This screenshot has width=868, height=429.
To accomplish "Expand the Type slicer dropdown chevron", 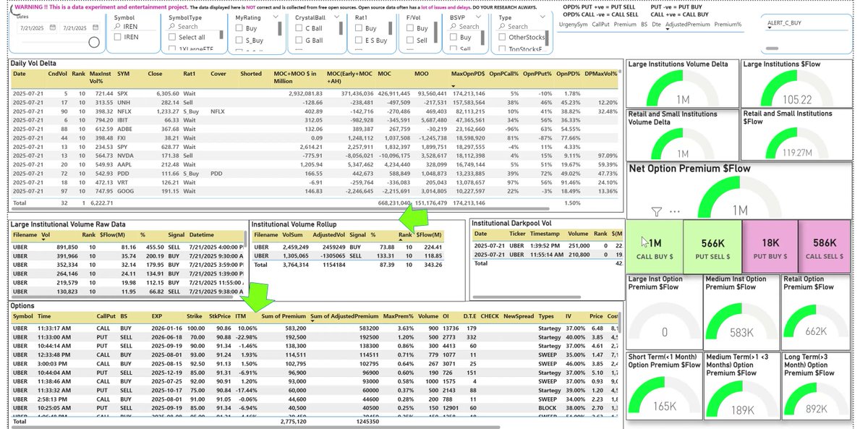I will pos(542,17).
